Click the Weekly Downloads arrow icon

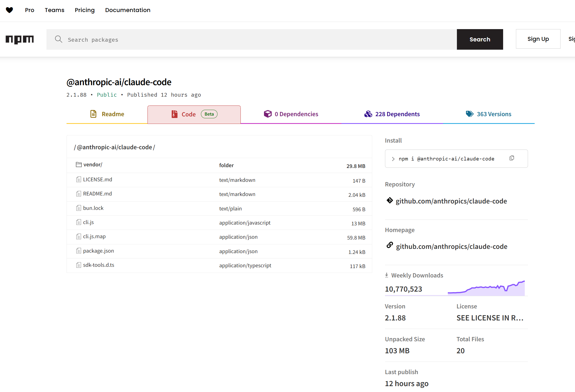click(x=387, y=275)
